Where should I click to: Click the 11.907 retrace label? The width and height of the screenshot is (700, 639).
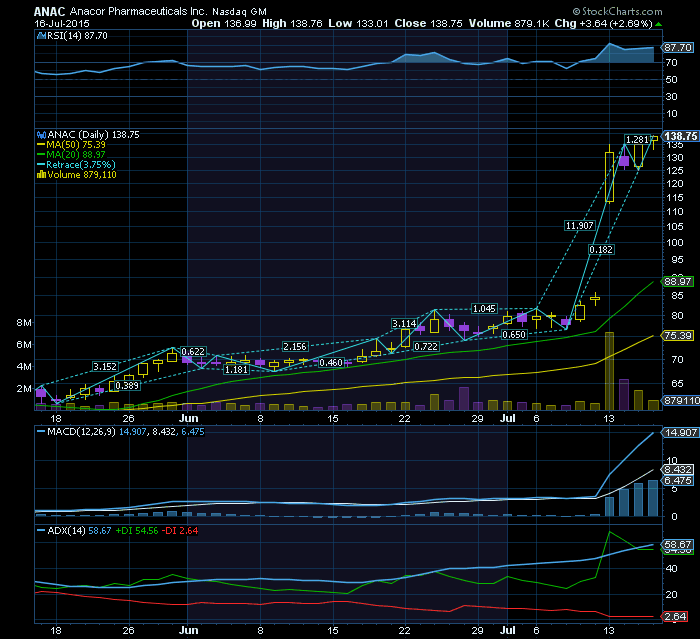coord(579,226)
